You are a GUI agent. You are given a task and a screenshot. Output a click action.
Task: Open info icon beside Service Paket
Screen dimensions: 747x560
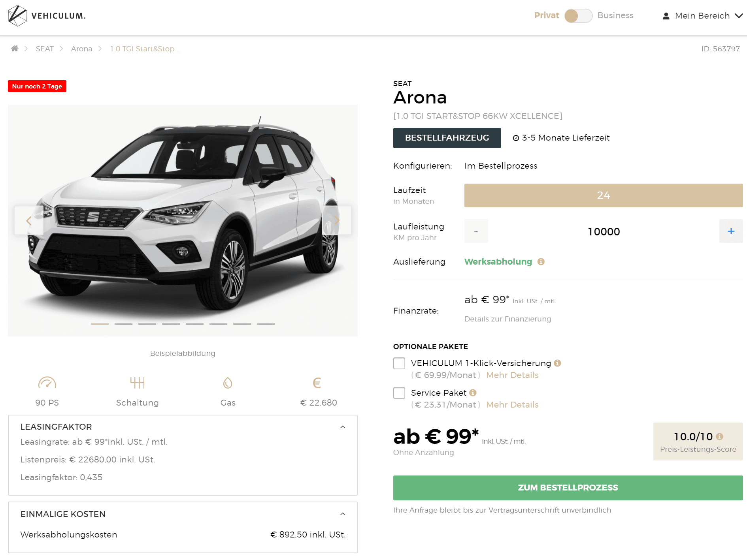(473, 393)
